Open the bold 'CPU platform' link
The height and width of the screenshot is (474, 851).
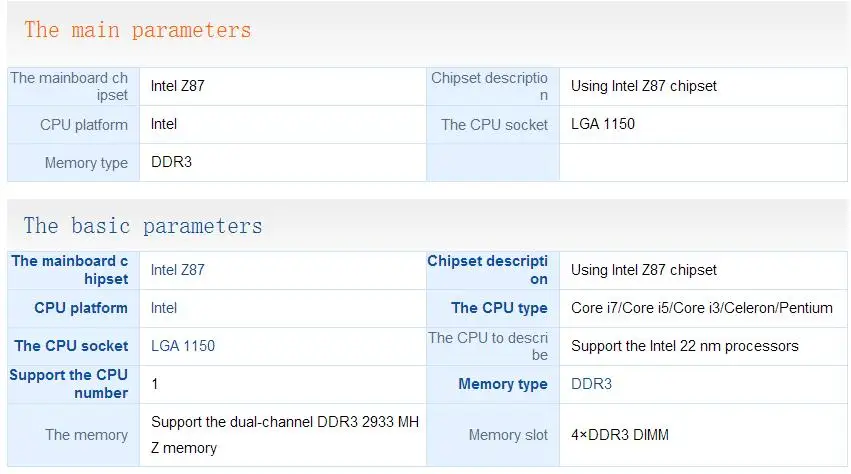coord(81,308)
